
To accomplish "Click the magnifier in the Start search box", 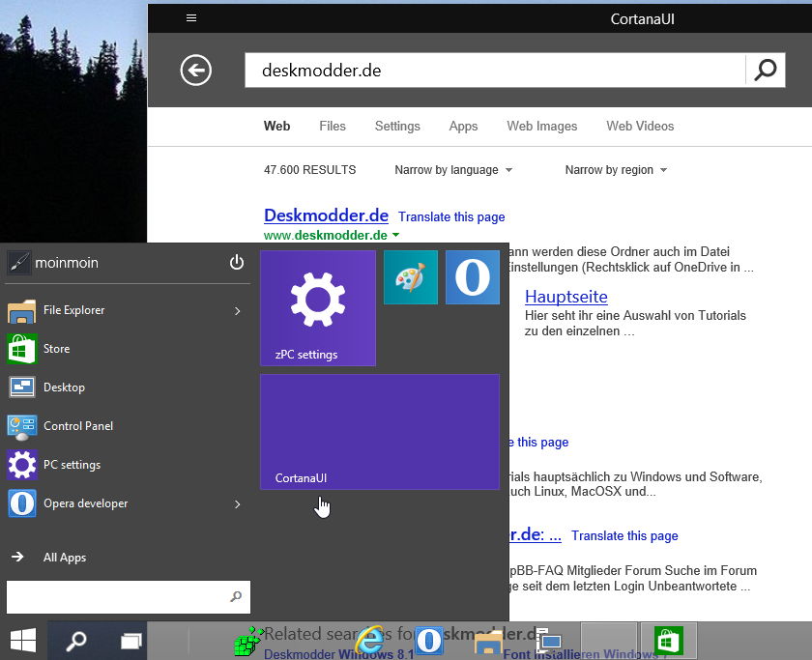I will pyautogui.click(x=236, y=597).
